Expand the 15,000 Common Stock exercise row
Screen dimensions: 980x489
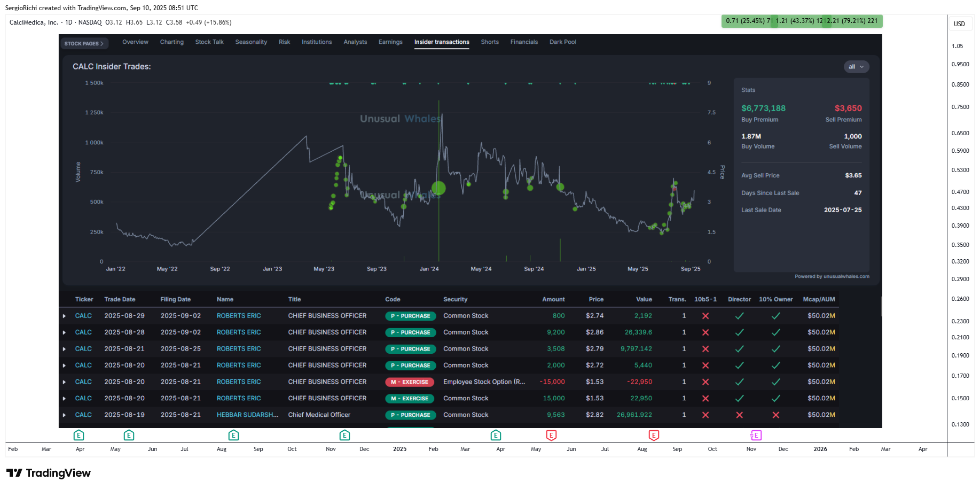[x=64, y=399]
